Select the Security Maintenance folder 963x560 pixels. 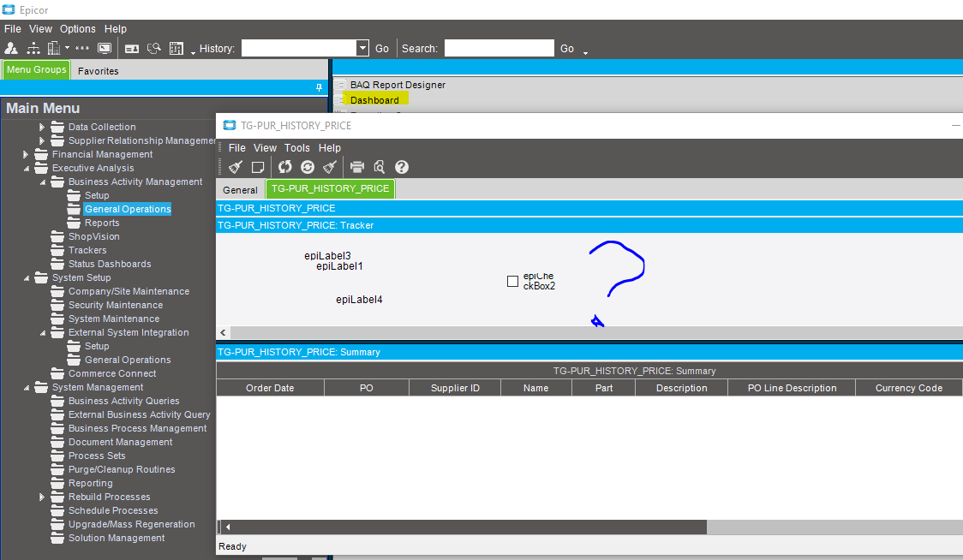coord(116,305)
